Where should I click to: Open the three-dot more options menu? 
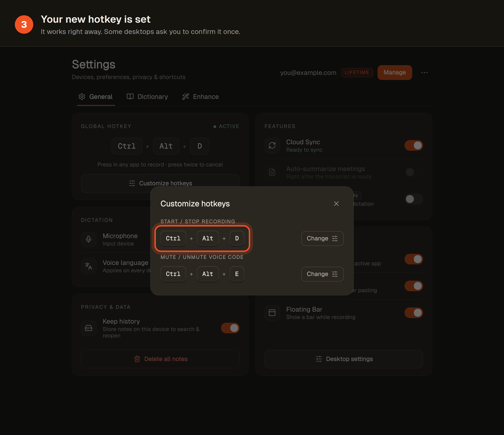(424, 72)
